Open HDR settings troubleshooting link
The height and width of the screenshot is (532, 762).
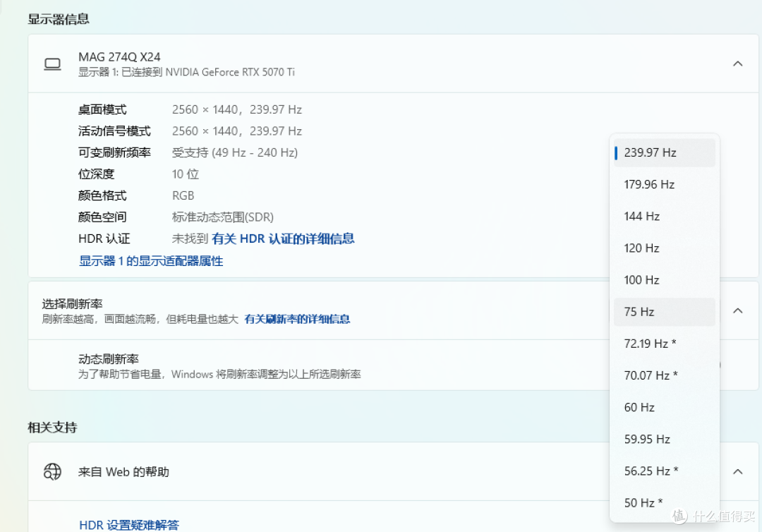[129, 525]
